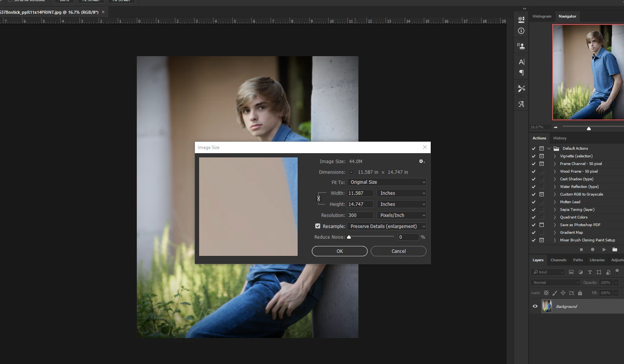This screenshot has height=364, width=624.
Task: Open the Dimensions units dropdown arrow
Action: point(351,172)
